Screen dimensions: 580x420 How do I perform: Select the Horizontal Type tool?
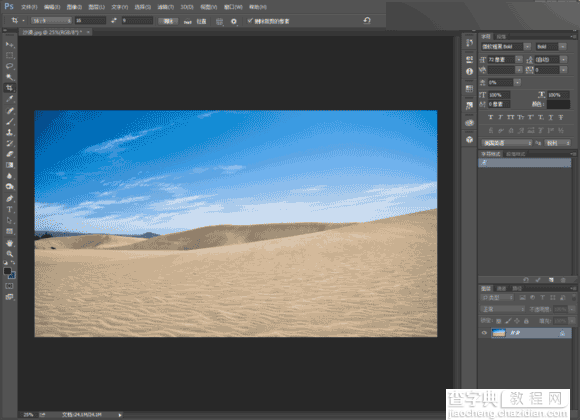click(9, 209)
